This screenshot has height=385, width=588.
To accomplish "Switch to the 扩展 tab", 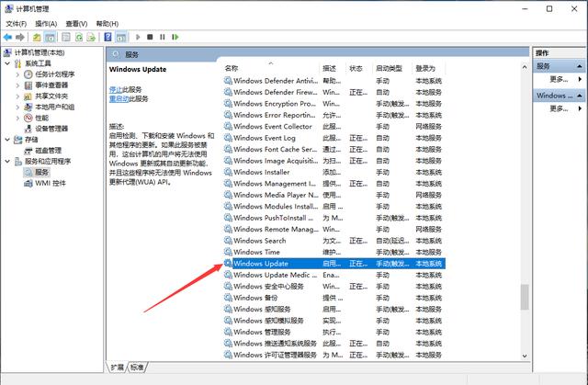I will point(117,368).
